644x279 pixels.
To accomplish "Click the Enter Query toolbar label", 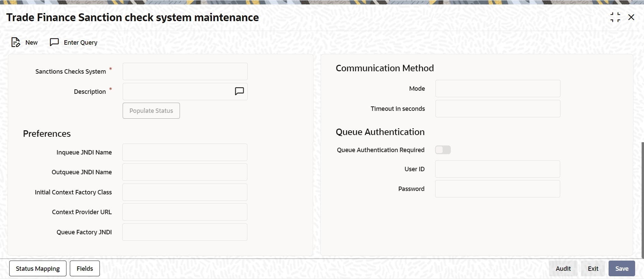I will tap(81, 43).
